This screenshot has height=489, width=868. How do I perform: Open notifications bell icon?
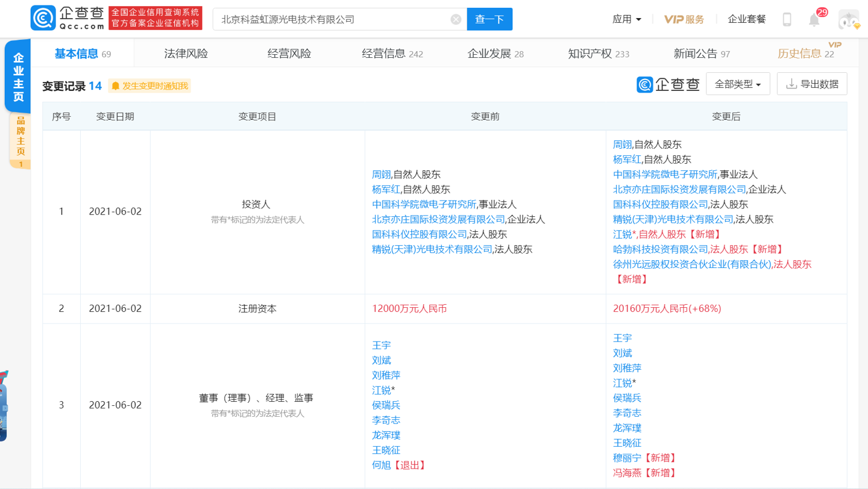(x=814, y=19)
